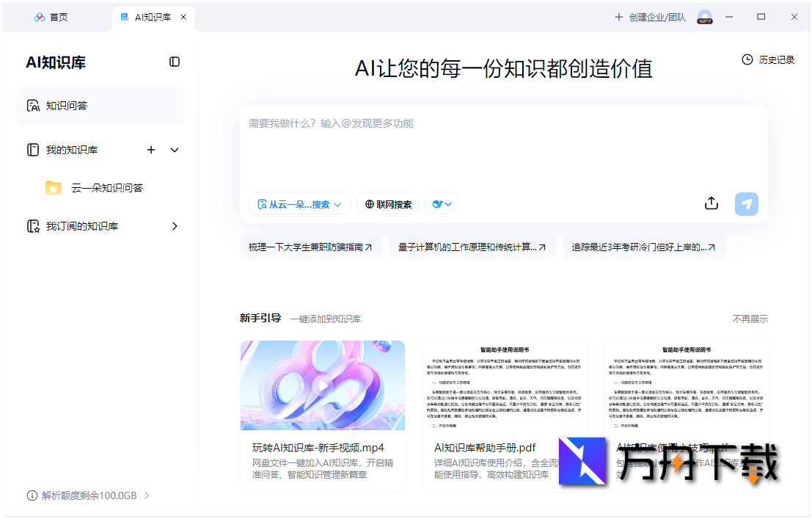Expand 我订阅的知识库 with its arrow
This screenshot has width=812, height=519.
point(175,225)
